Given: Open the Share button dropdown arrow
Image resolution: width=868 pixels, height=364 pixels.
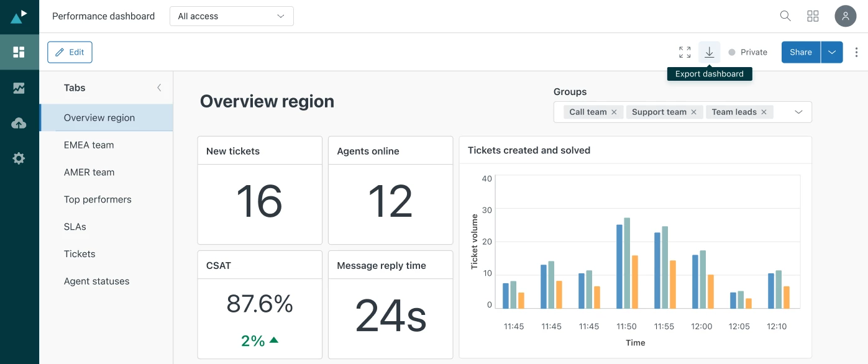Looking at the screenshot, I should [832, 52].
